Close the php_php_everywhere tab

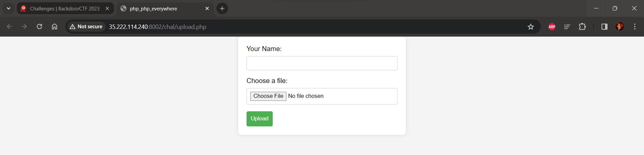click(x=207, y=8)
